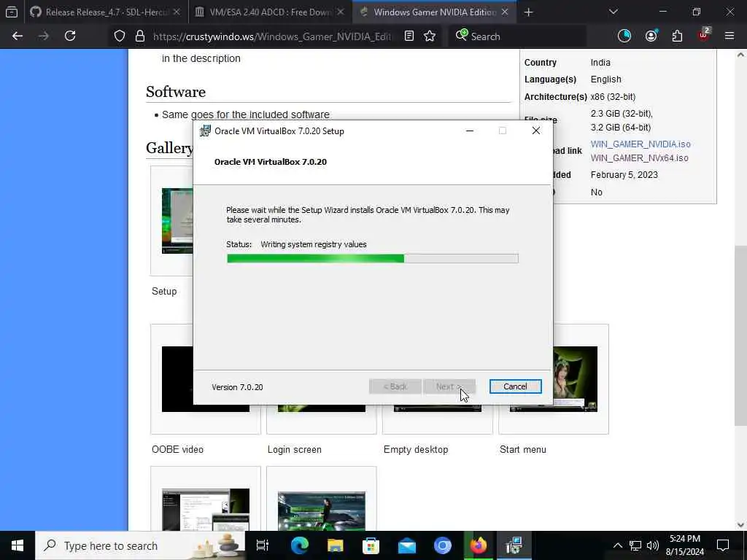
Task: Cancel the VirtualBox installation
Action: (516, 386)
